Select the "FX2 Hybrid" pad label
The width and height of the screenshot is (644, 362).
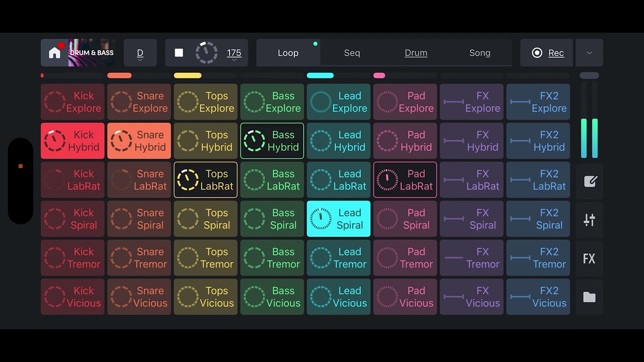coord(549,141)
